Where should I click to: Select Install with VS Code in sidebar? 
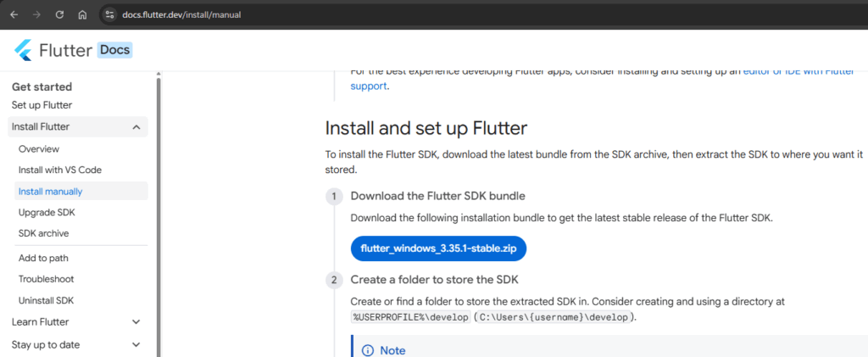(60, 170)
